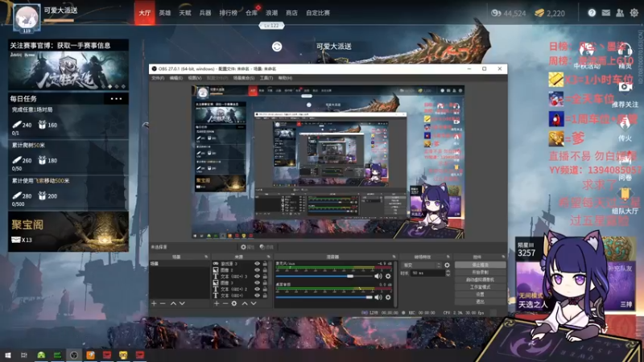This screenshot has width=644, height=362.
Task: Click the 麦克风/Aux volume slider handle
Action: pos(350,276)
